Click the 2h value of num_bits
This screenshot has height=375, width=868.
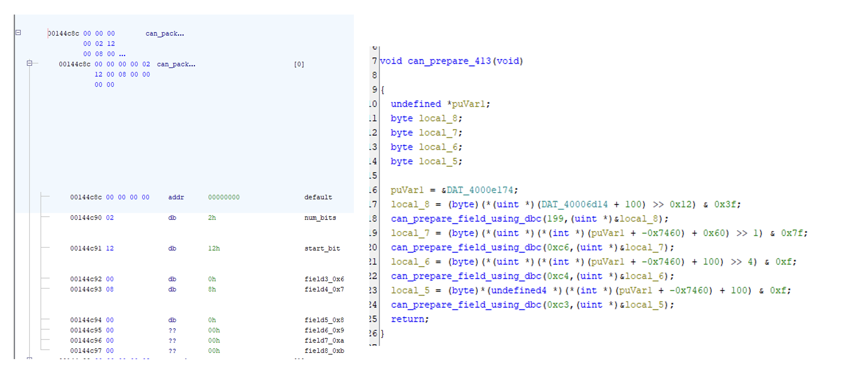pos(212,218)
